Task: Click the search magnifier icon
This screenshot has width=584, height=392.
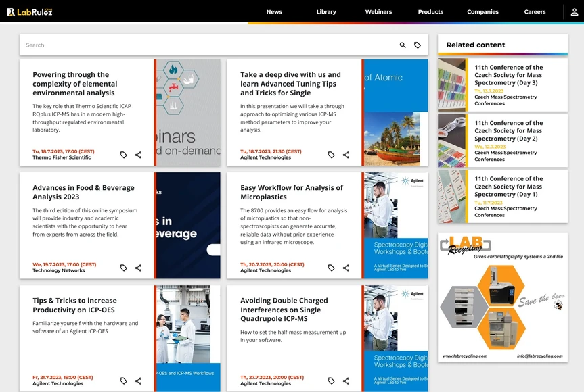Action: click(x=403, y=45)
